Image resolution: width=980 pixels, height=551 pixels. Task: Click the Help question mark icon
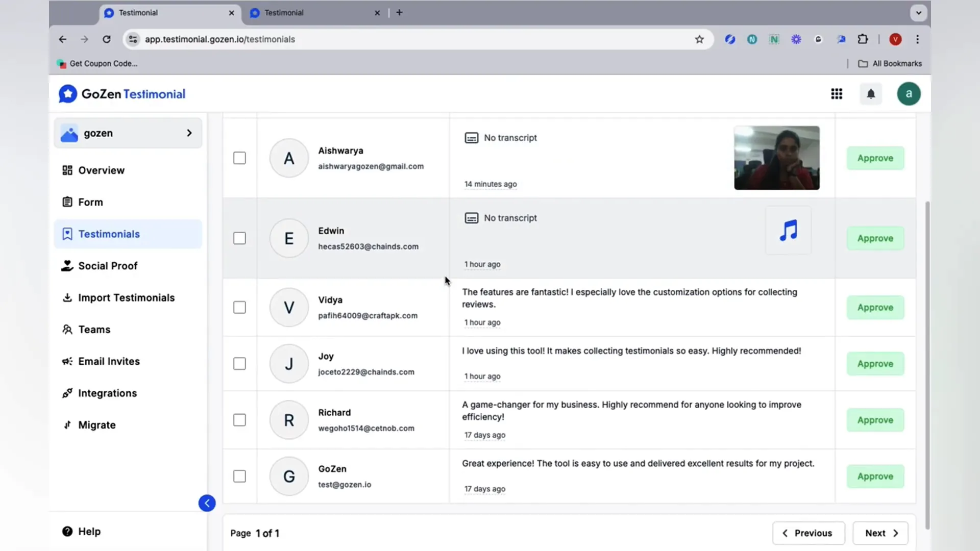click(x=67, y=532)
